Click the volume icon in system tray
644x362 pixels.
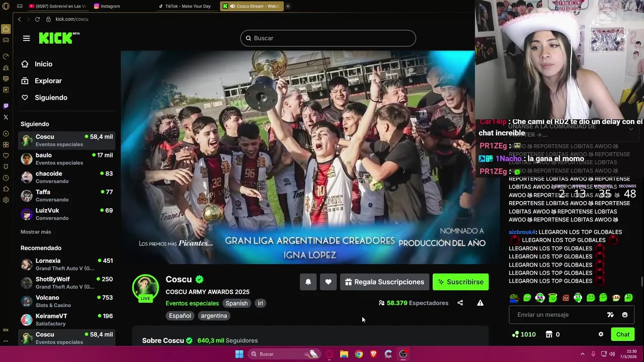click(x=612, y=354)
